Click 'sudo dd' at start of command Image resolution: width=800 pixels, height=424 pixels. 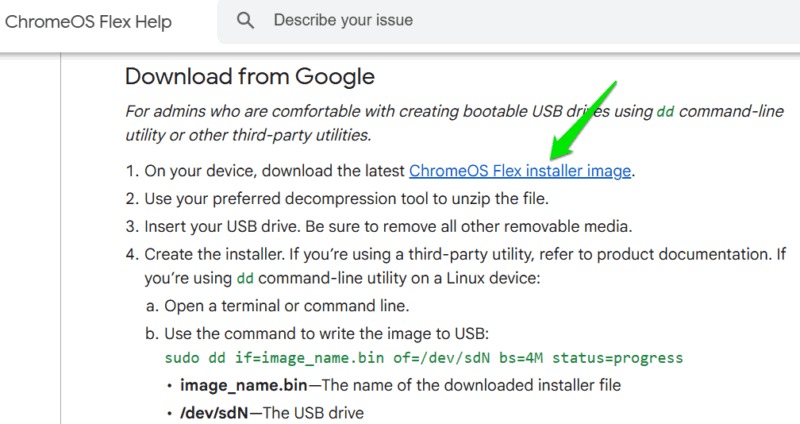(x=192, y=358)
